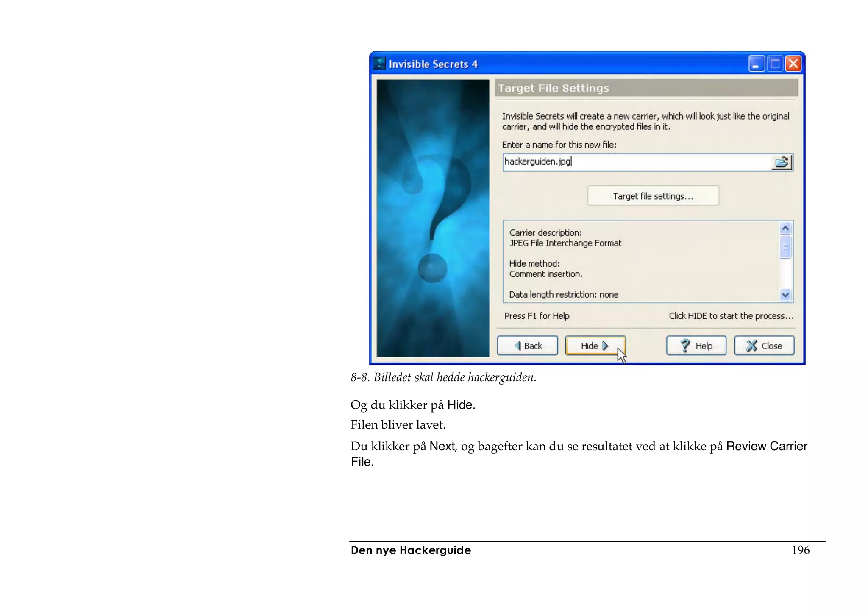Viewport: 868px width, 614px height.
Task: Click the Invisible Secrets 4 title bar icon
Action: pyautogui.click(x=379, y=64)
